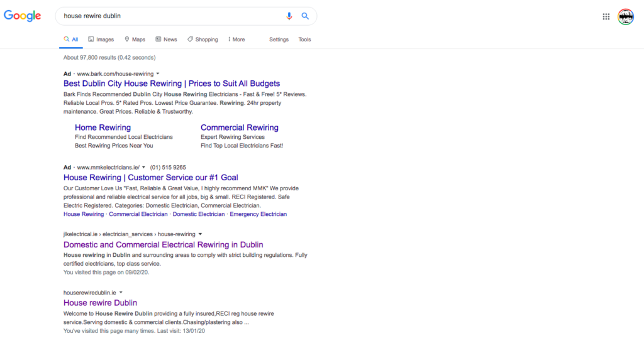Open the Home Rewiring sitelink
Viewport: 644px width, 341px height.
click(x=103, y=127)
